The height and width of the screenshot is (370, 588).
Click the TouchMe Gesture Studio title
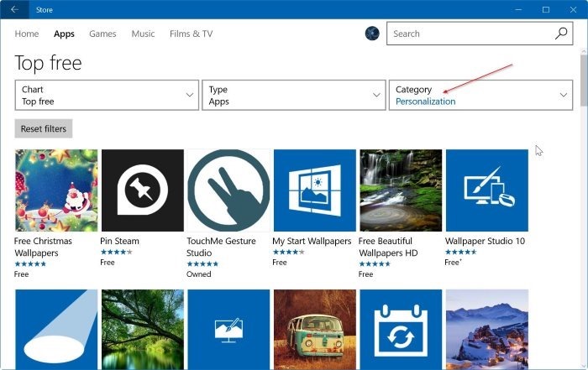pyautogui.click(x=221, y=247)
